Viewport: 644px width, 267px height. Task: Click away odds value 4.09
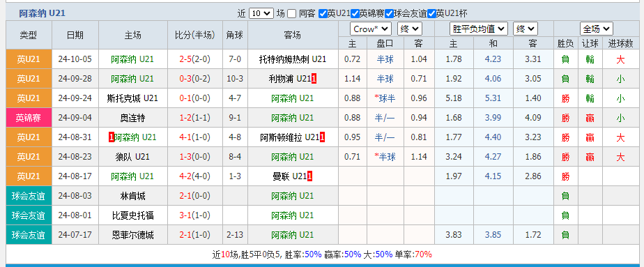click(x=533, y=118)
